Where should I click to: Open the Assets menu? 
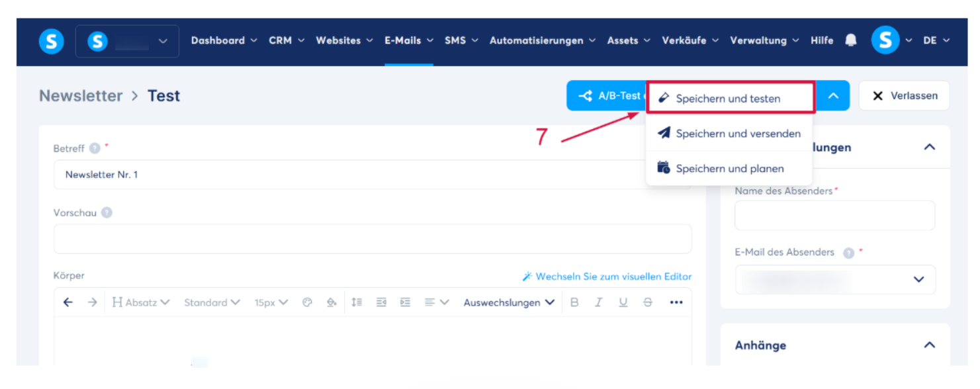coord(629,40)
